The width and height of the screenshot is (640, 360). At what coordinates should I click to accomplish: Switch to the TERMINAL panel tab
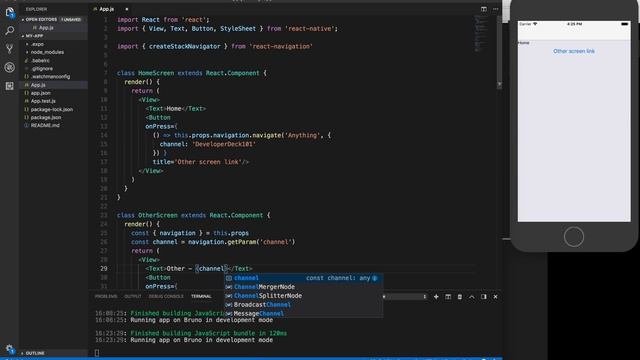coord(201,297)
